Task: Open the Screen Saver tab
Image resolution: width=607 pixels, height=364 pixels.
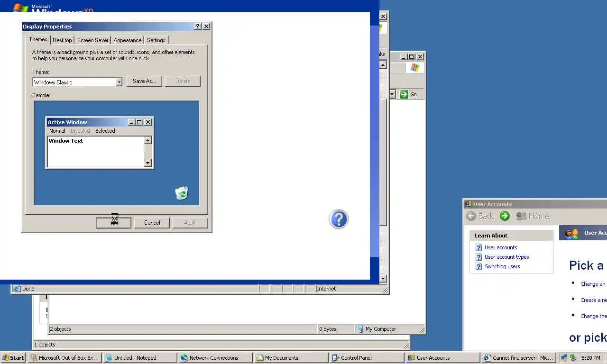Action: [x=93, y=40]
